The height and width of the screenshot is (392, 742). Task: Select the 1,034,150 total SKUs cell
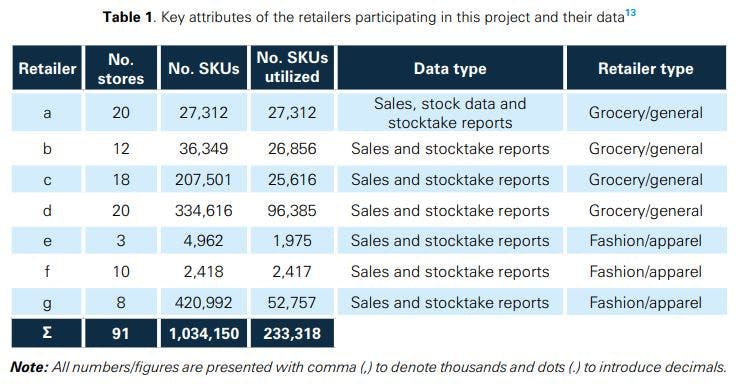203,333
